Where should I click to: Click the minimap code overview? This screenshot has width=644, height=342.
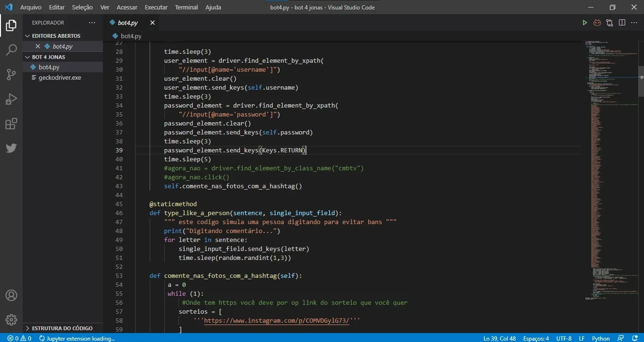[611, 170]
